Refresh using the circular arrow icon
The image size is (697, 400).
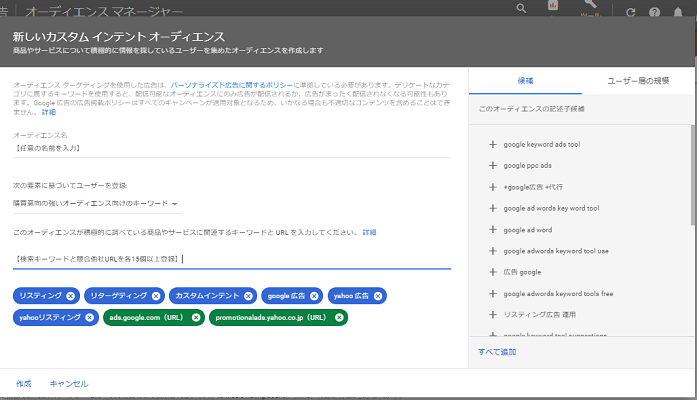(630, 12)
